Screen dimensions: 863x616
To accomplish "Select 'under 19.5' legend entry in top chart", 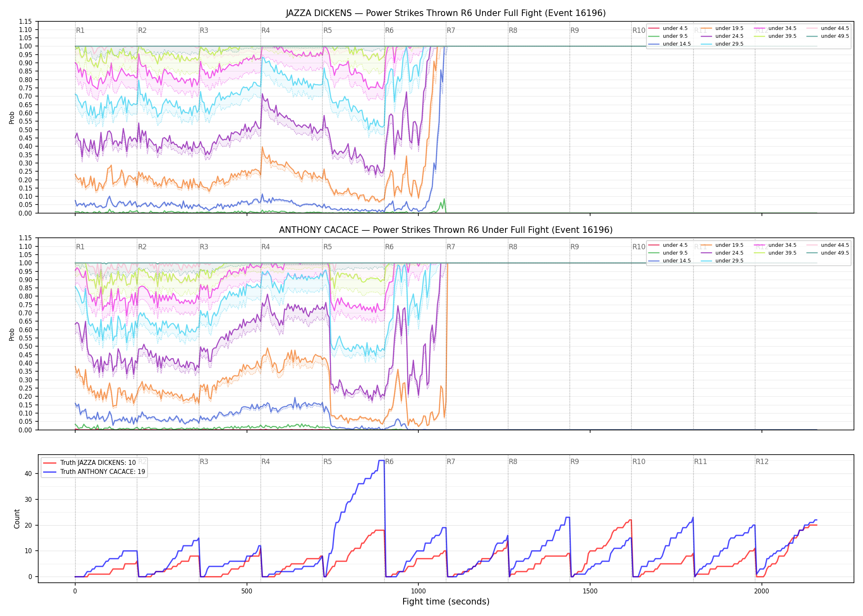I will tap(722, 28).
